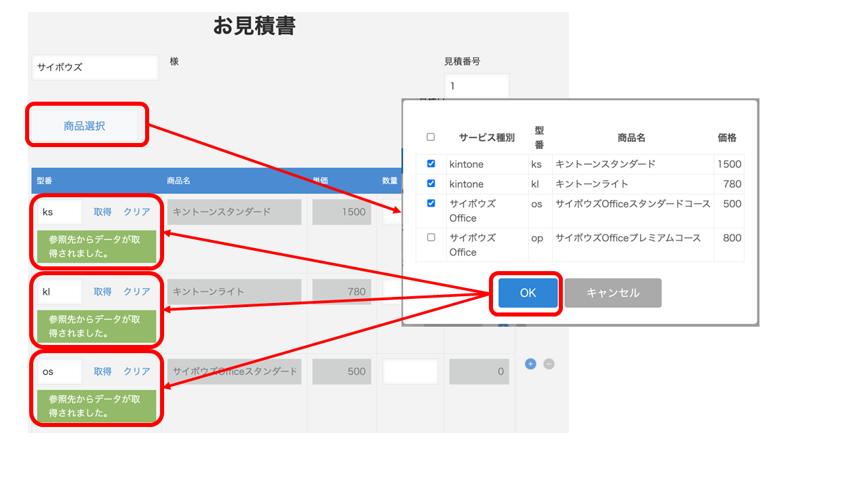This screenshot has width=868, height=488.
Task: Click クリア link in the kl row
Action: tap(137, 291)
